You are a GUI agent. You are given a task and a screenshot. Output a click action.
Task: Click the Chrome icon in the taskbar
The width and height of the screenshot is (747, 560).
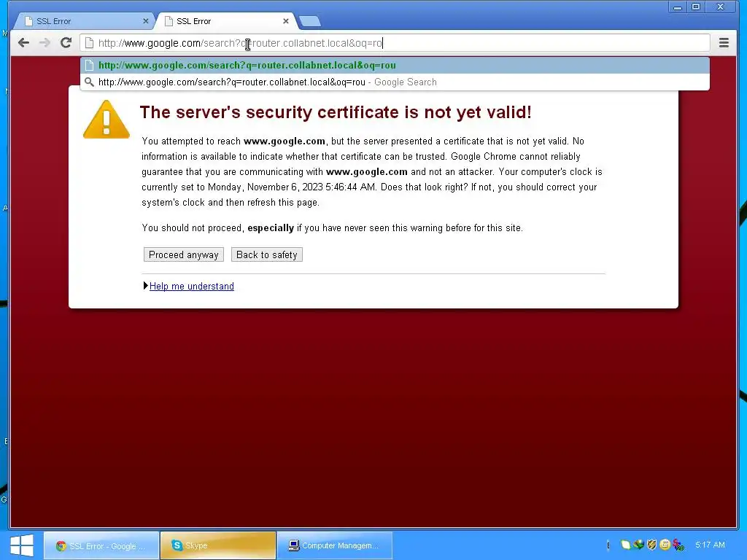click(61, 545)
